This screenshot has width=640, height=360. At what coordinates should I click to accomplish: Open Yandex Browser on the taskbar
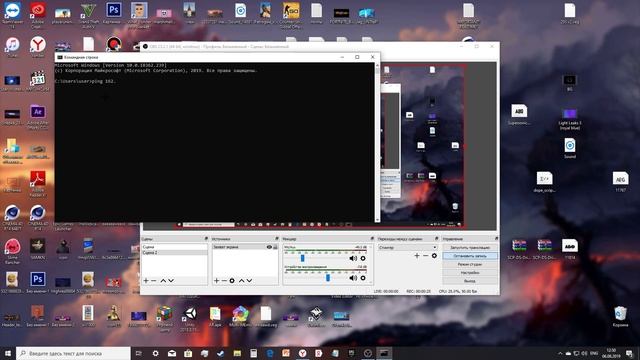(x=302, y=353)
